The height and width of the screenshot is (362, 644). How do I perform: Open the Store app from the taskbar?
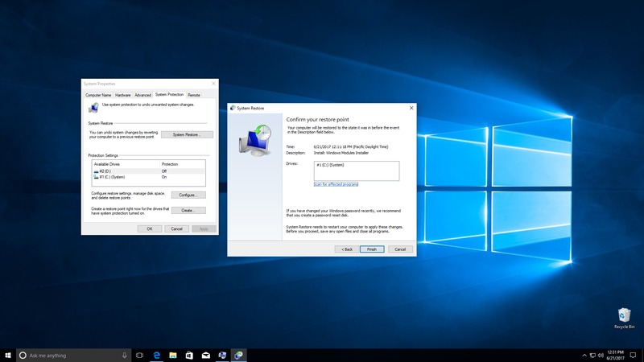(x=189, y=355)
